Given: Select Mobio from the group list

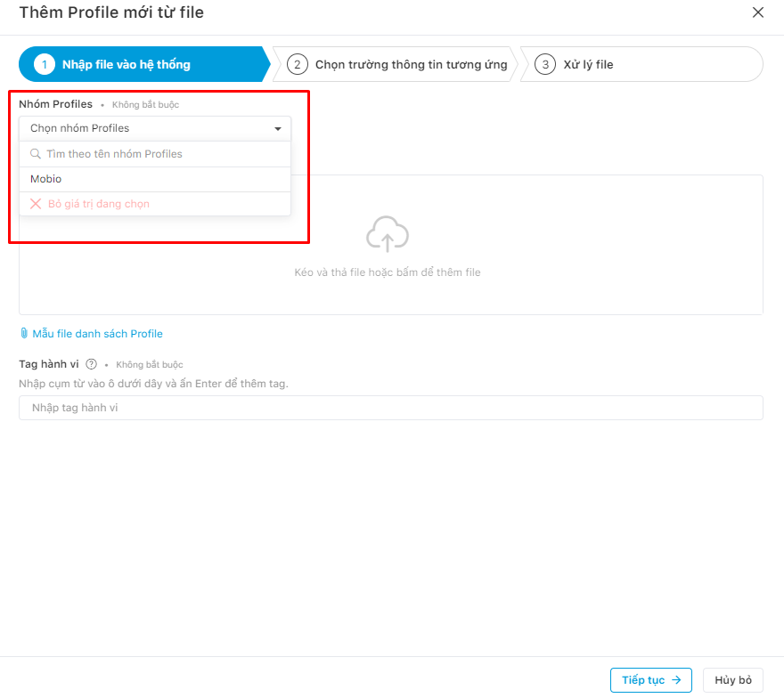Looking at the screenshot, I should point(155,179).
